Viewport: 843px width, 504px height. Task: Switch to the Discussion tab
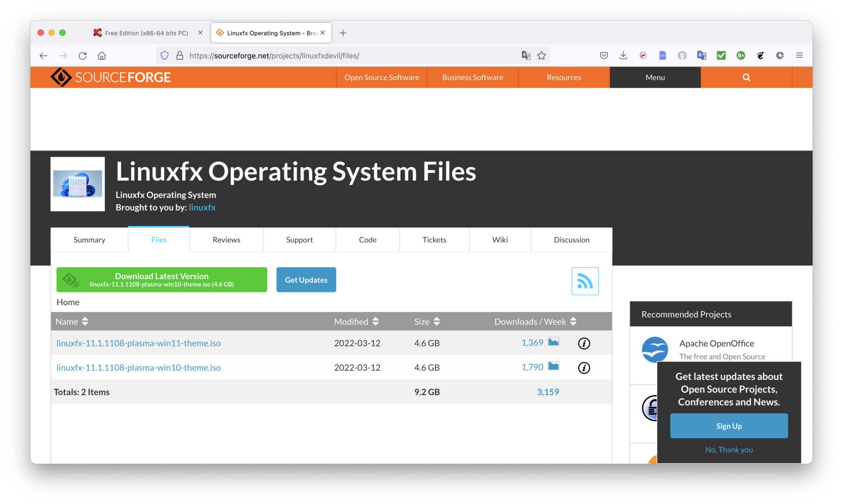coord(572,240)
